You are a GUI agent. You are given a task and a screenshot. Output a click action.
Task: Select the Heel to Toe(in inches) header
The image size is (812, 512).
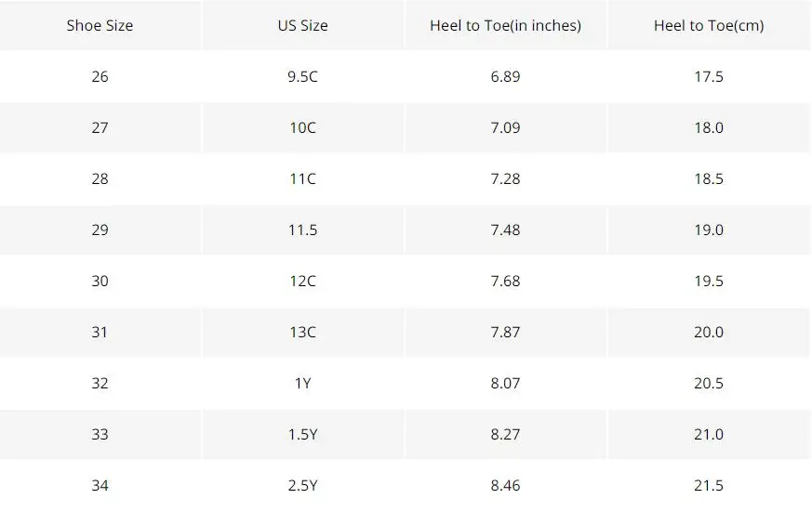coord(505,25)
